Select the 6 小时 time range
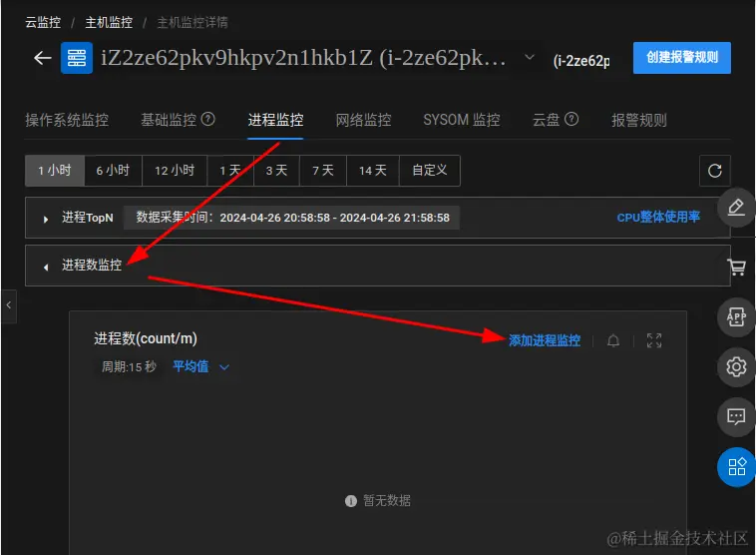 click(x=113, y=171)
